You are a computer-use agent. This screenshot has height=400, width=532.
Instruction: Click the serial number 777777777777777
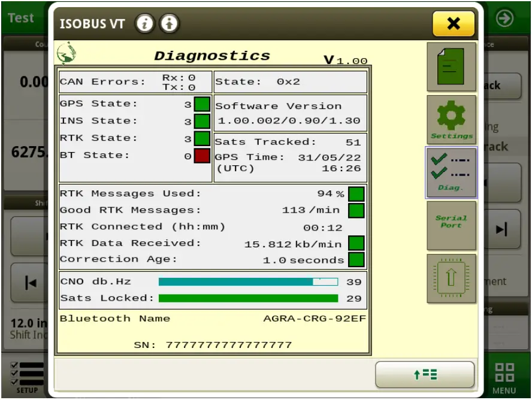(229, 345)
